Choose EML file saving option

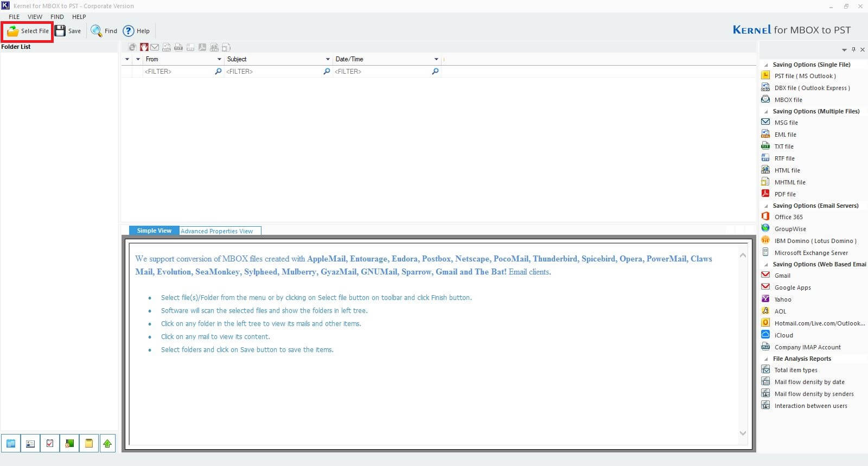pyautogui.click(x=786, y=135)
